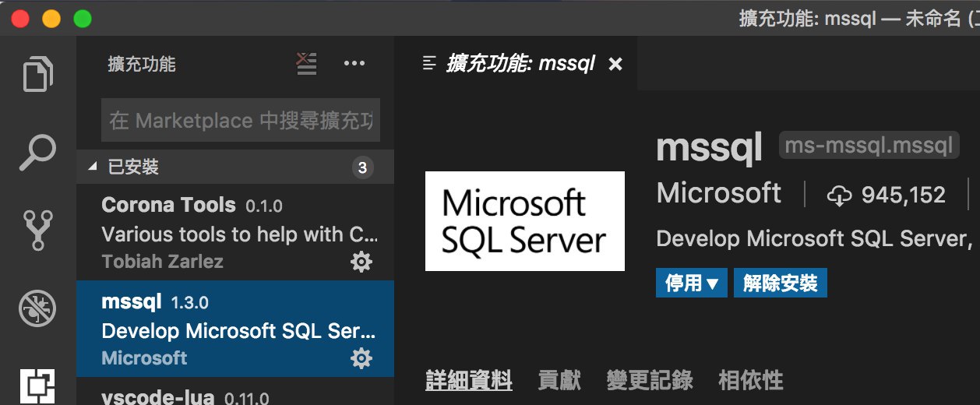Open the 停用 disable dropdown
The width and height of the screenshot is (980, 405).
coord(691,283)
